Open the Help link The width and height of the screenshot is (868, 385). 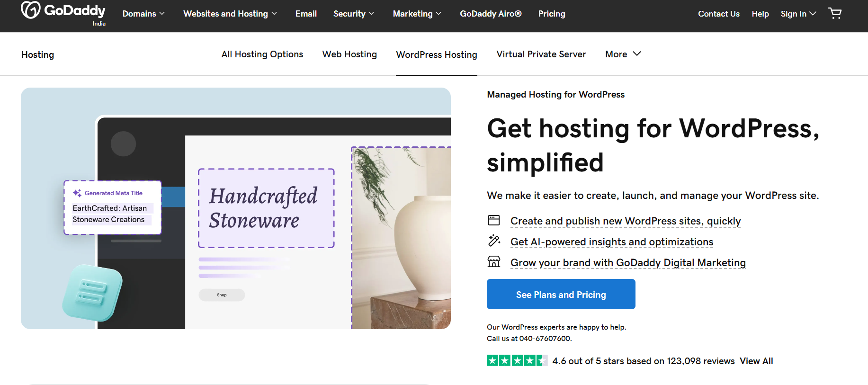[760, 14]
